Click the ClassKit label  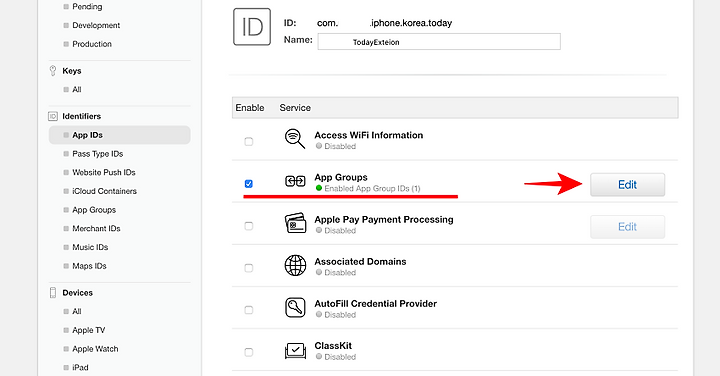pos(333,346)
